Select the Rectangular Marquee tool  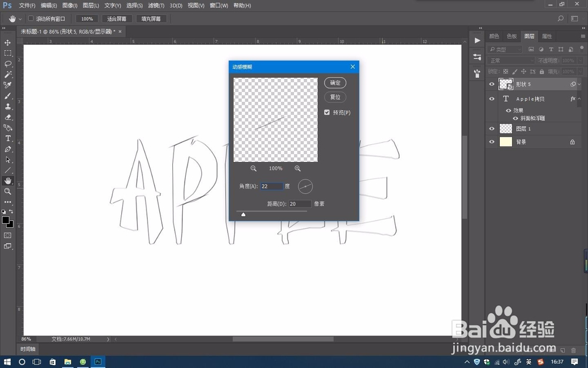tap(8, 53)
